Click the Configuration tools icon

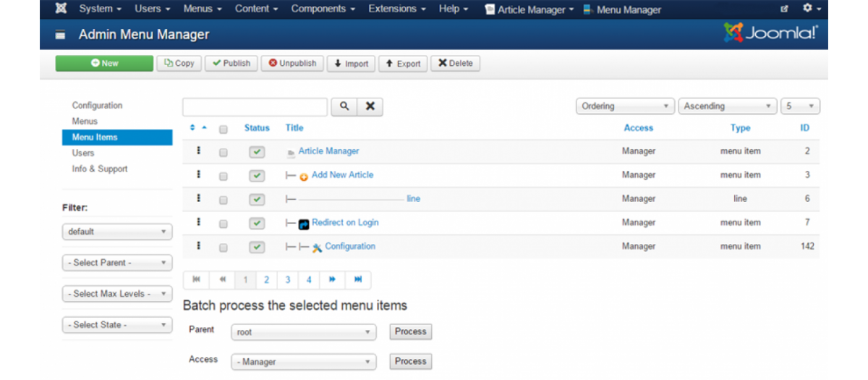coord(317,248)
